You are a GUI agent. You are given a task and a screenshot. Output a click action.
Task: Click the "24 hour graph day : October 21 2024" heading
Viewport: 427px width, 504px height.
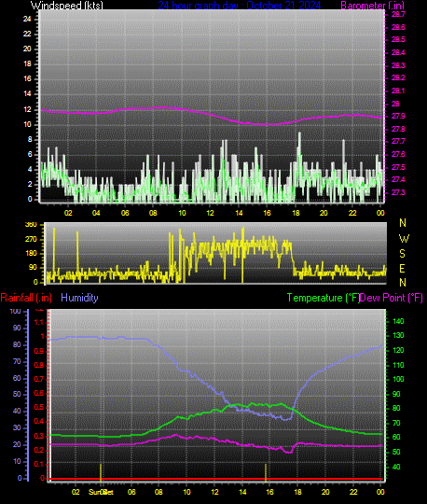(240, 6)
